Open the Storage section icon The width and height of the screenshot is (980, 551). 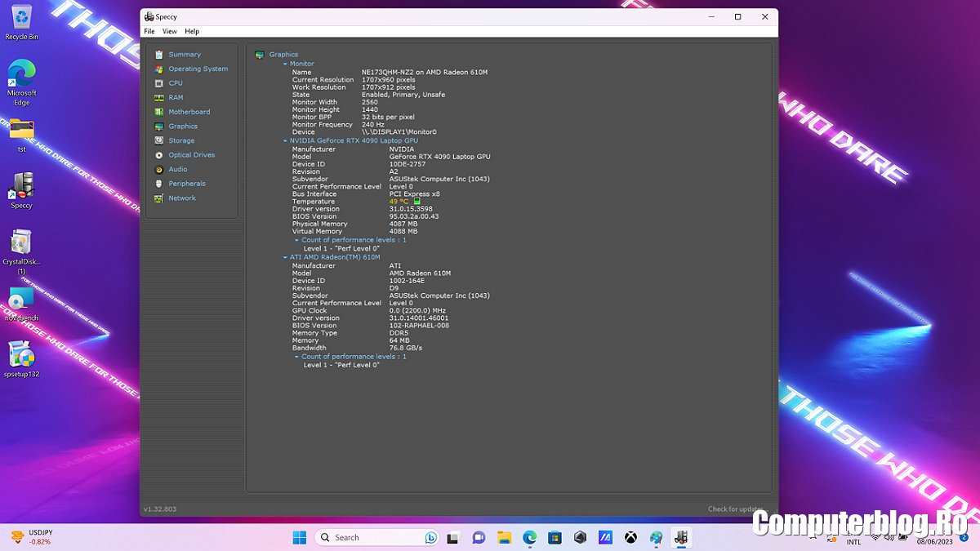[x=159, y=140]
